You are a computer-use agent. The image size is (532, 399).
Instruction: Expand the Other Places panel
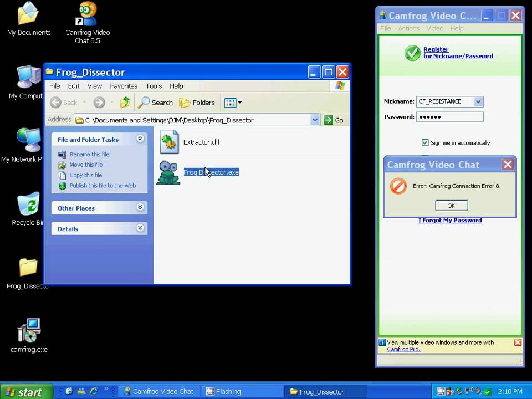coord(140,207)
